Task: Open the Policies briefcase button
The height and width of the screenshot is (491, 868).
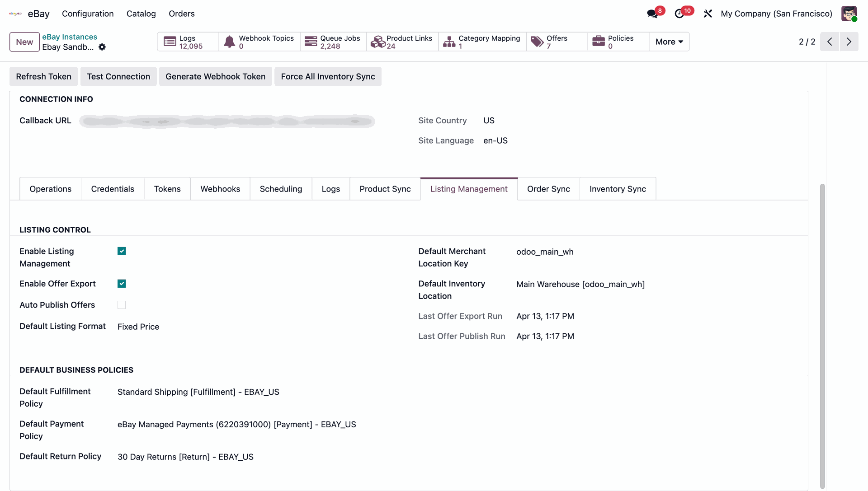Action: pyautogui.click(x=618, y=42)
